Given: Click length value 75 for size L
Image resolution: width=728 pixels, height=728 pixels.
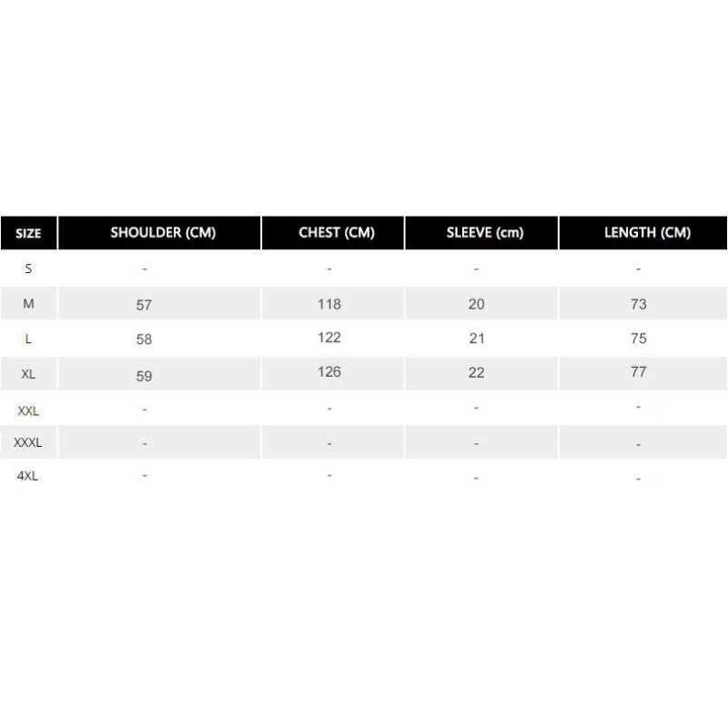Looking at the screenshot, I should tap(639, 338).
